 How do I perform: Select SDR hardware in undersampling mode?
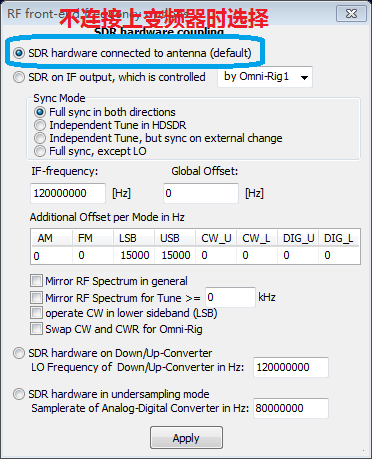[x=19, y=394]
